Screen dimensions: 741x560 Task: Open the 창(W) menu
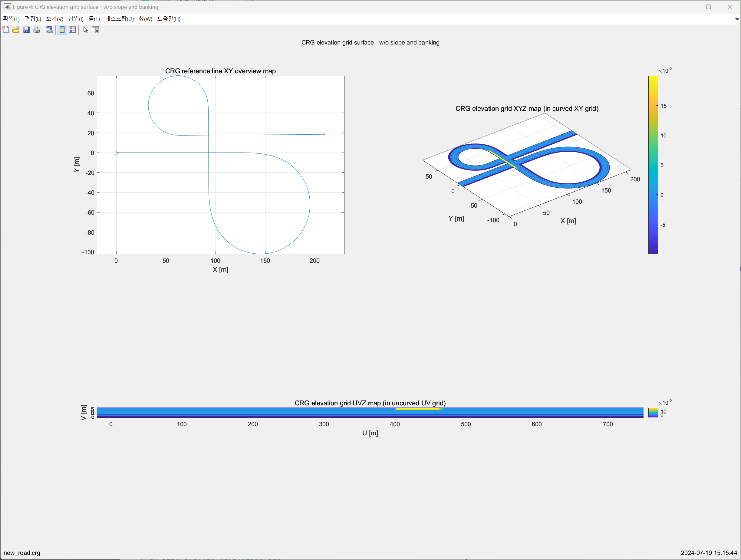[145, 19]
